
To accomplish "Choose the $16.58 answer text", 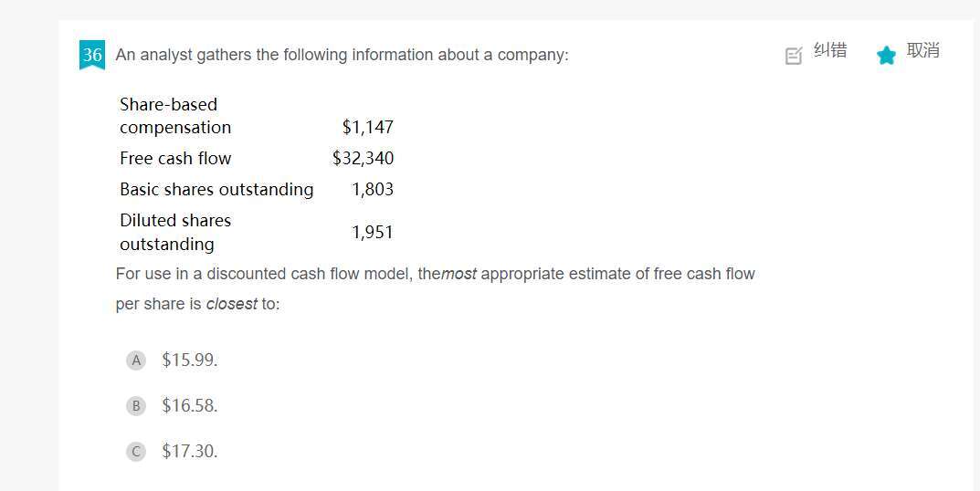I will [189, 405].
